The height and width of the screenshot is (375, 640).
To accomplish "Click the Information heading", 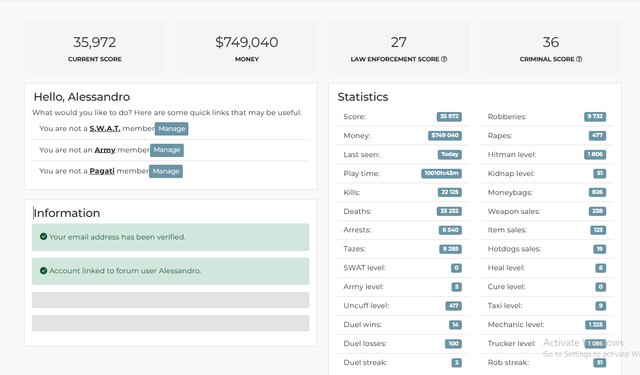I will click(x=67, y=213).
